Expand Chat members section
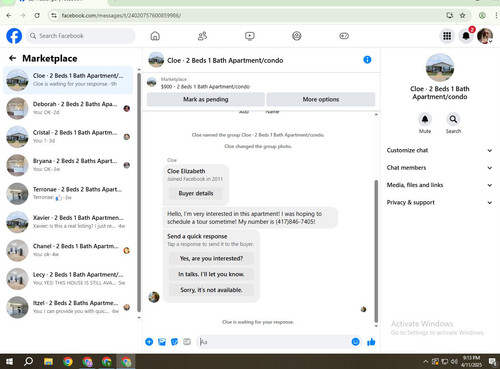 [x=439, y=168]
